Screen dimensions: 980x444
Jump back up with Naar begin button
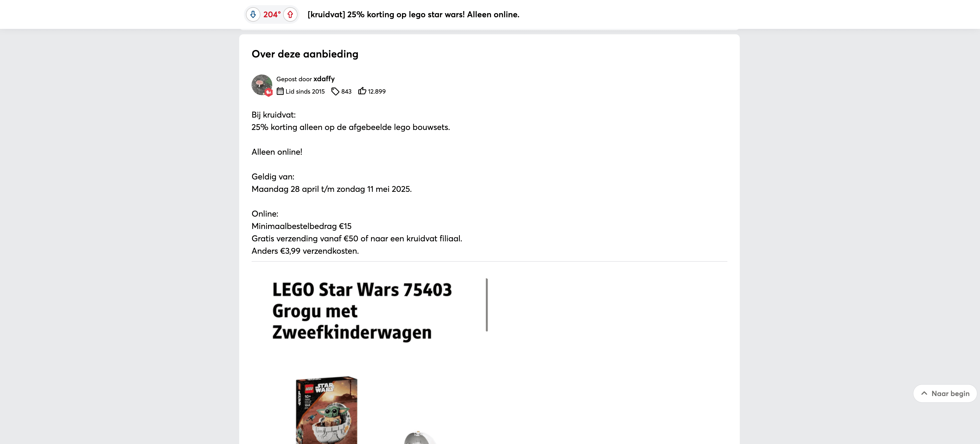click(945, 393)
